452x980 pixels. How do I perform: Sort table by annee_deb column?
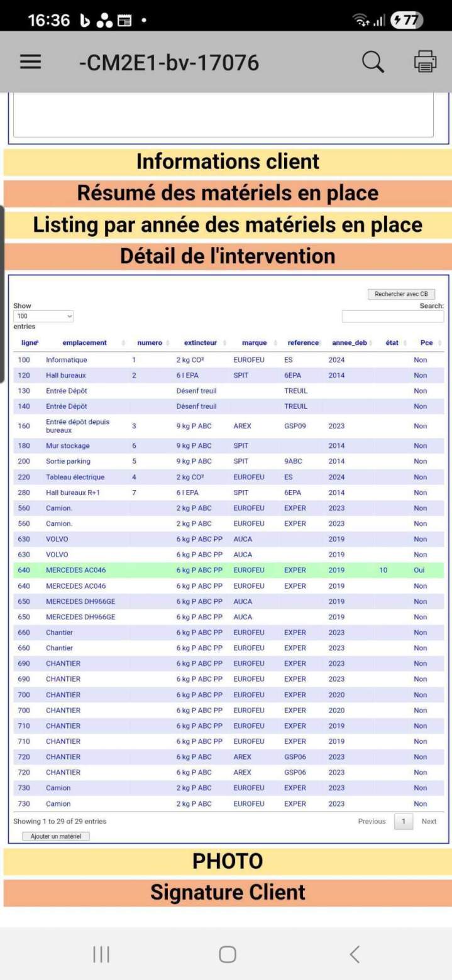(350, 343)
